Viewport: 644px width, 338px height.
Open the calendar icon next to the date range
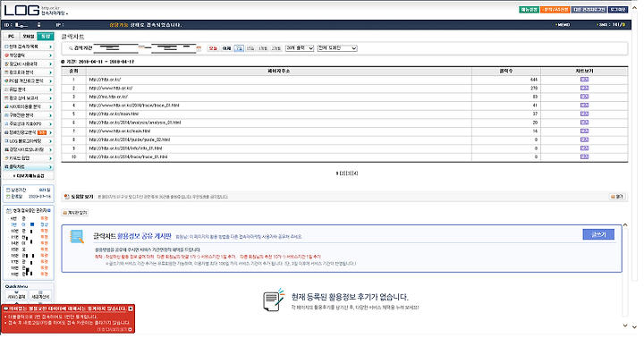pos(199,48)
